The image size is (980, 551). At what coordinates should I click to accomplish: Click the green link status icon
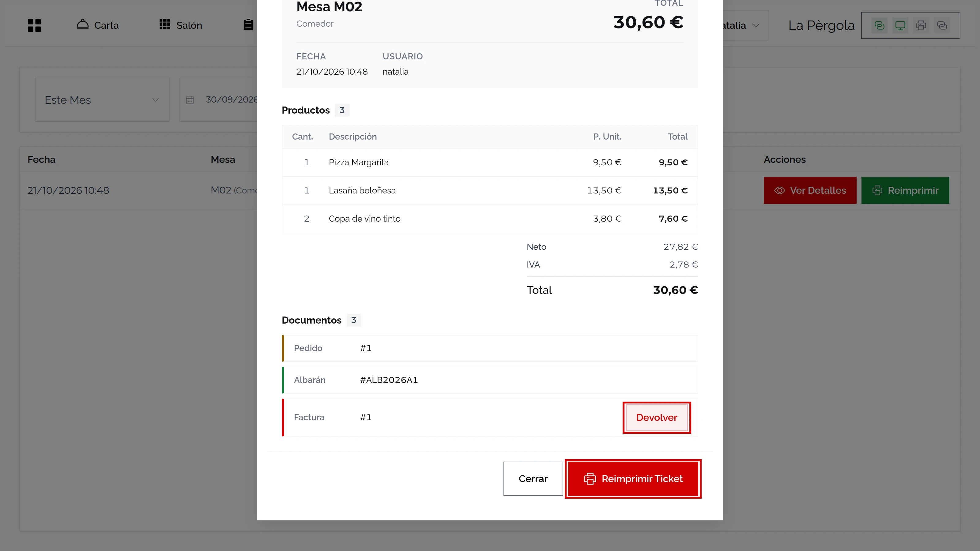(x=879, y=25)
